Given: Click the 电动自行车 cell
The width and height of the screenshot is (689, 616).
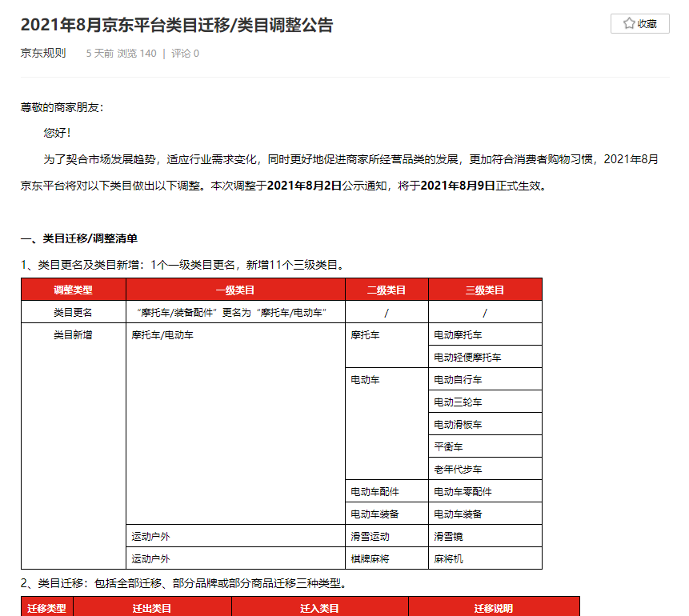Looking at the screenshot, I should (x=485, y=380).
